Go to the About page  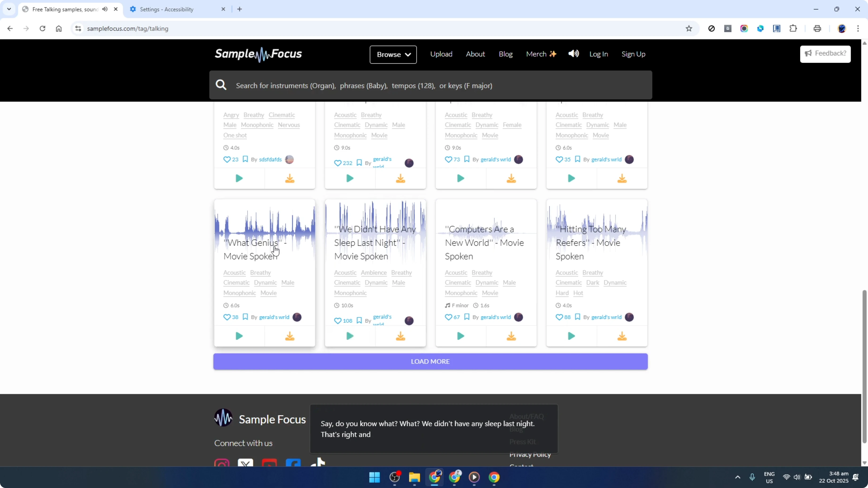point(476,54)
